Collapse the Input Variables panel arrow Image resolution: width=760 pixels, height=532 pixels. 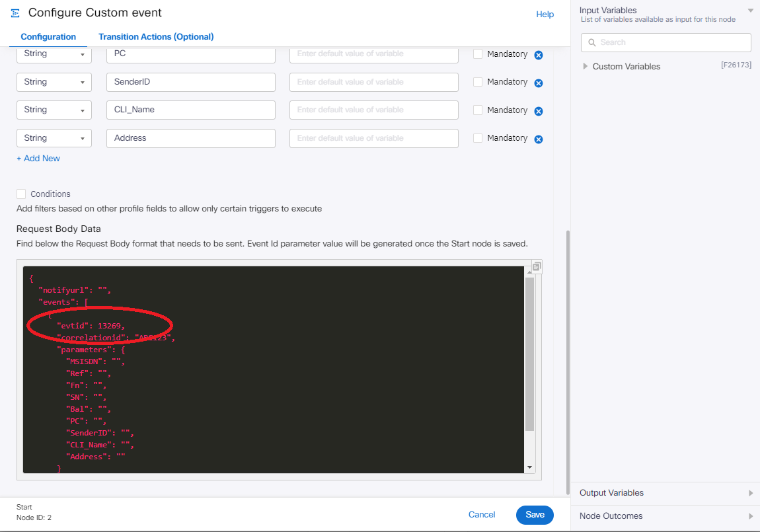(750, 11)
